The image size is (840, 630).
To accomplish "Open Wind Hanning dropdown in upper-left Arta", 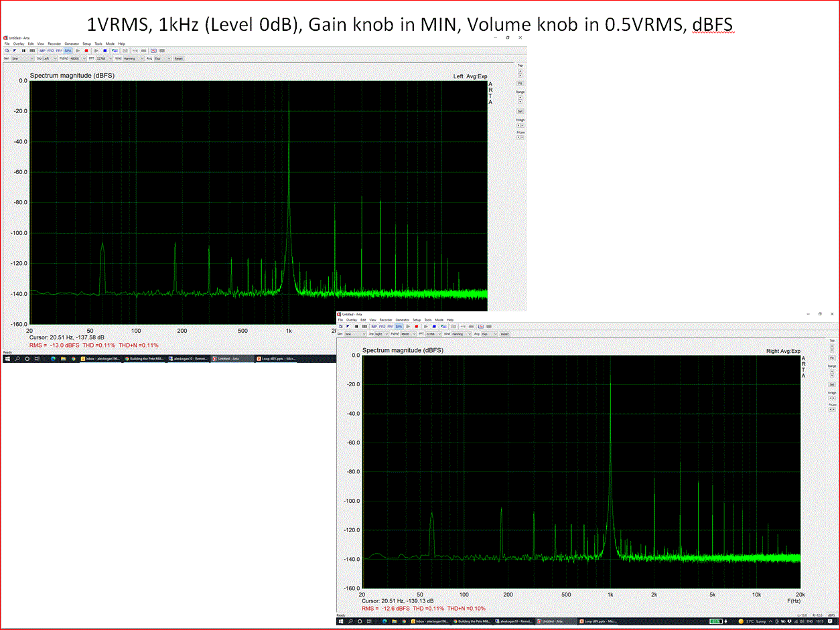I will coord(133,58).
